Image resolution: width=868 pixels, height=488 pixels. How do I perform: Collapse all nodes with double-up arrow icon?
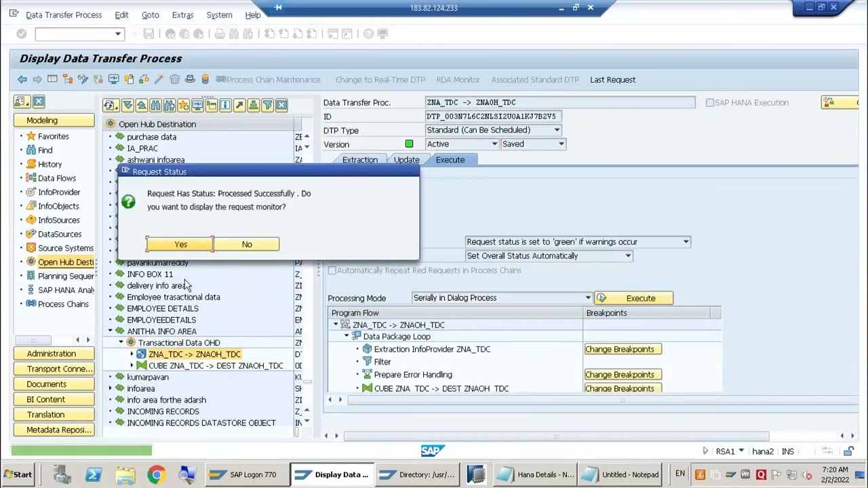tap(141, 105)
